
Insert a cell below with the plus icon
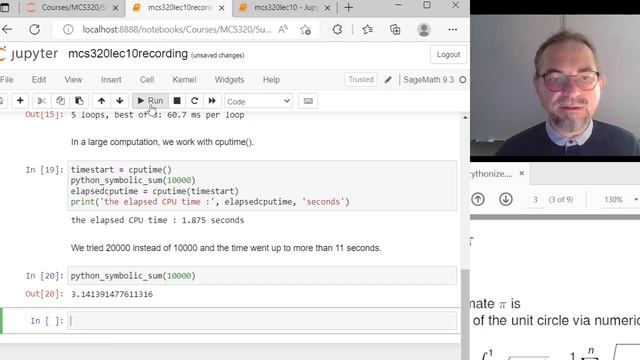pyautogui.click(x=20, y=101)
